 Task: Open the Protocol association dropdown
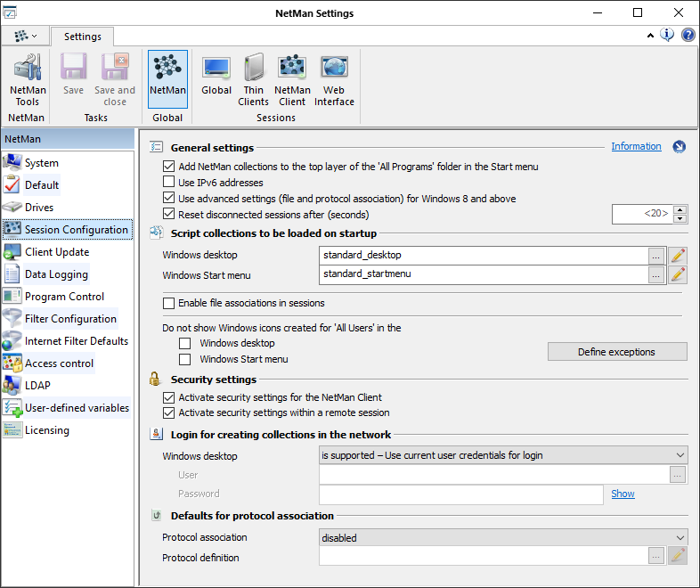click(680, 538)
